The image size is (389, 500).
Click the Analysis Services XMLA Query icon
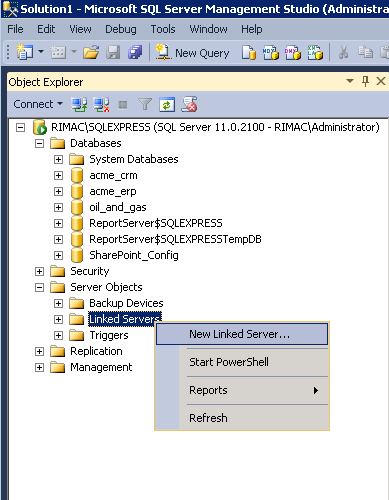(315, 53)
